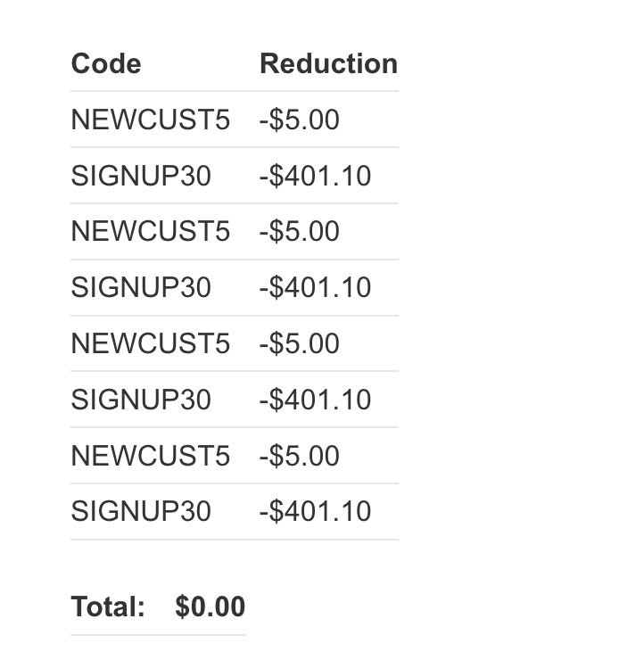Click the first -$401.10 reduction value

click(x=315, y=176)
